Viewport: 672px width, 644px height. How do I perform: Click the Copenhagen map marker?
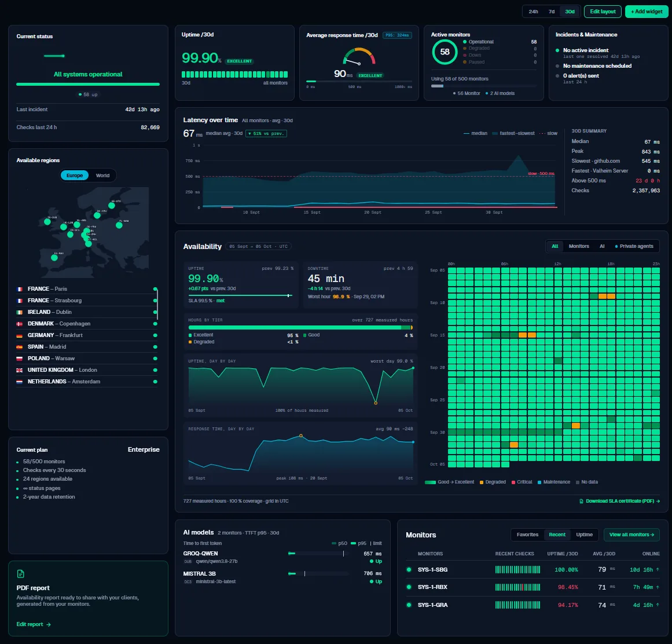click(x=97, y=215)
